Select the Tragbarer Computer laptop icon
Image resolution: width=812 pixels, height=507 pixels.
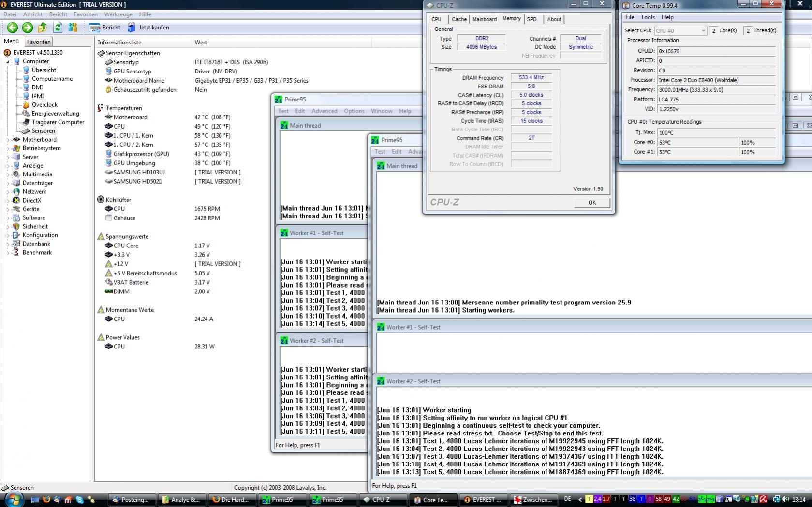26,122
